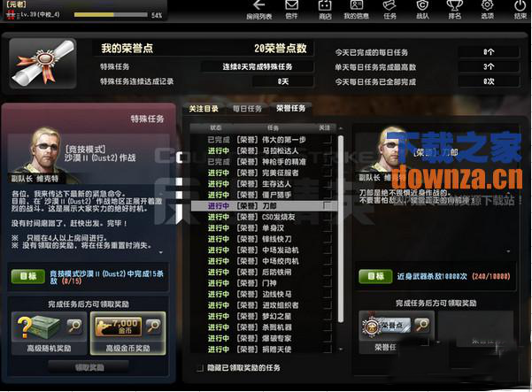Select mission row 僵尸猎手
The height and width of the screenshot is (392, 532).
coord(264,195)
